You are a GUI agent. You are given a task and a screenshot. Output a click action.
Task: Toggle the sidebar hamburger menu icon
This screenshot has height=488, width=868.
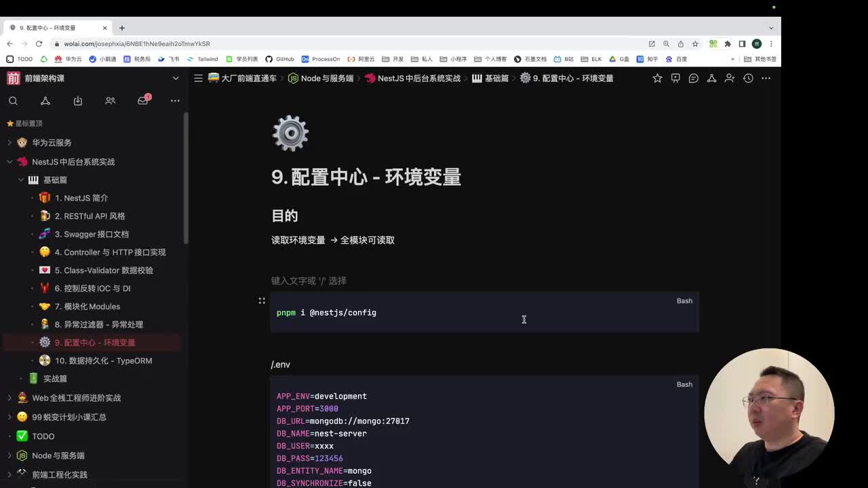point(198,78)
